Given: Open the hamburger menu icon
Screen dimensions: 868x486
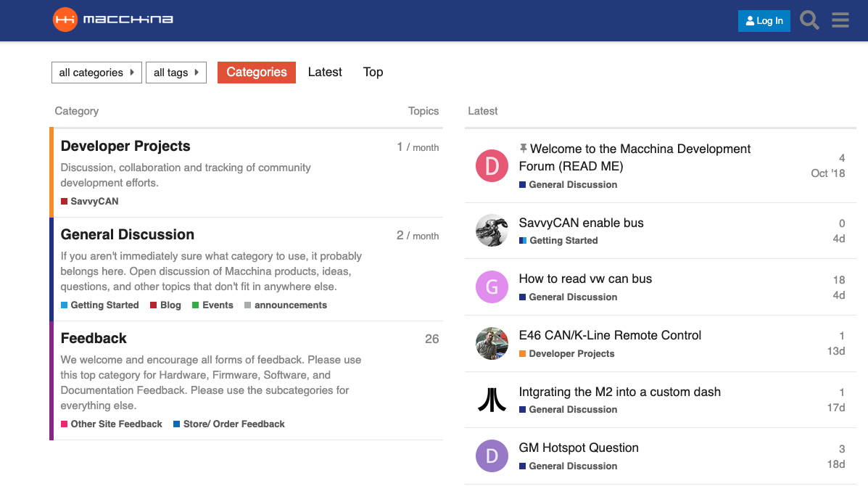Looking at the screenshot, I should coord(840,20).
